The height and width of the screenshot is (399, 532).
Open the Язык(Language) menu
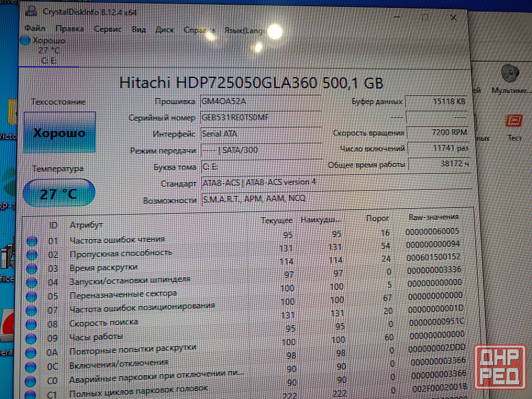(x=245, y=31)
